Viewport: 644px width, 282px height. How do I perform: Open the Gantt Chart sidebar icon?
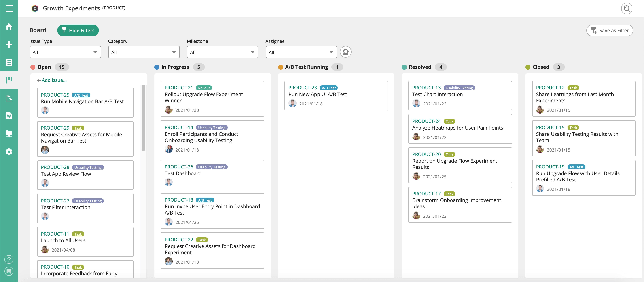pos(9,98)
